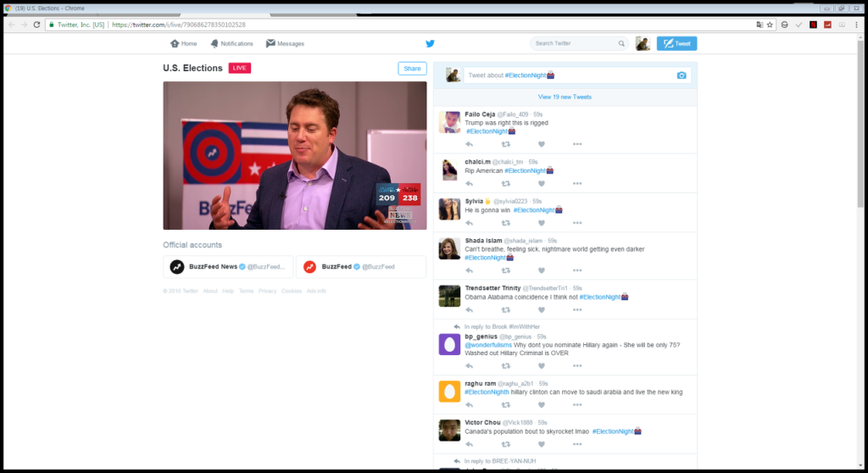Open more options on Trendsetter Trinity's tweet
This screenshot has width=868, height=473.
click(x=577, y=310)
